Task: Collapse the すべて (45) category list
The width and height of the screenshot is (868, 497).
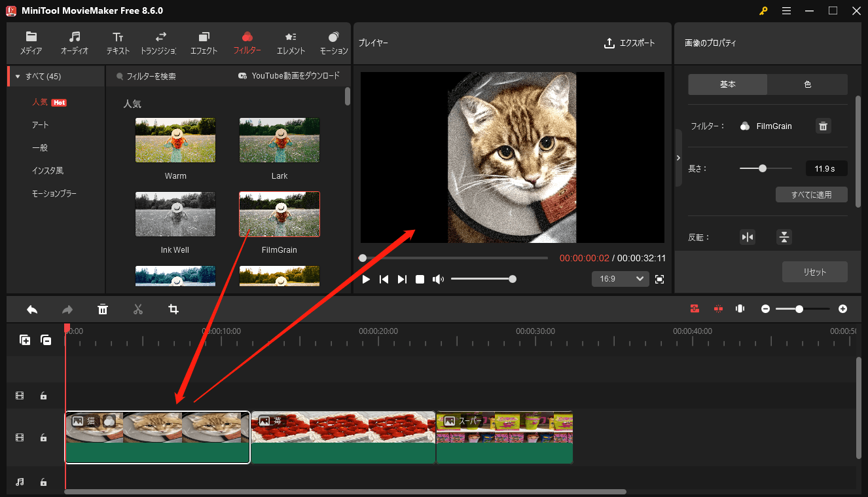Action: click(x=17, y=75)
